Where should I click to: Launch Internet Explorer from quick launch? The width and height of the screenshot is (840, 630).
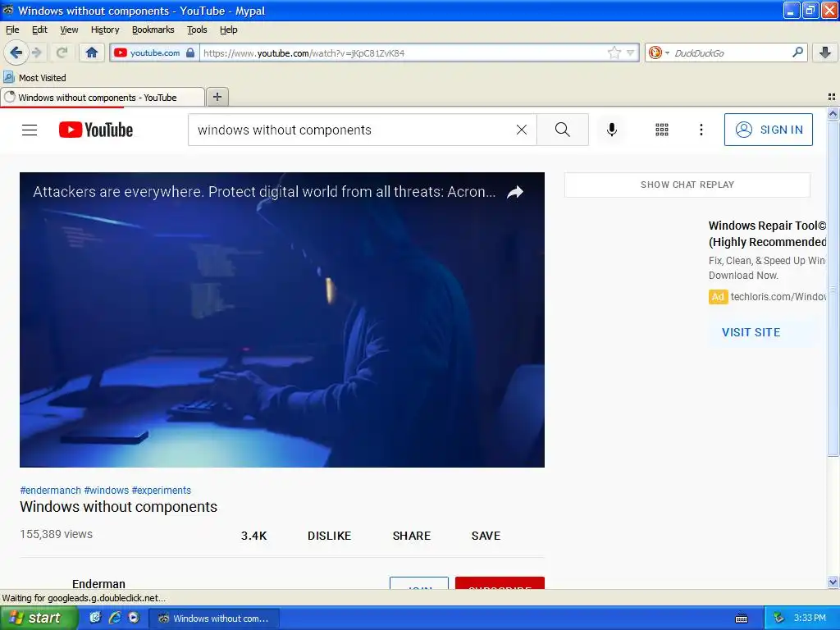[x=115, y=618]
